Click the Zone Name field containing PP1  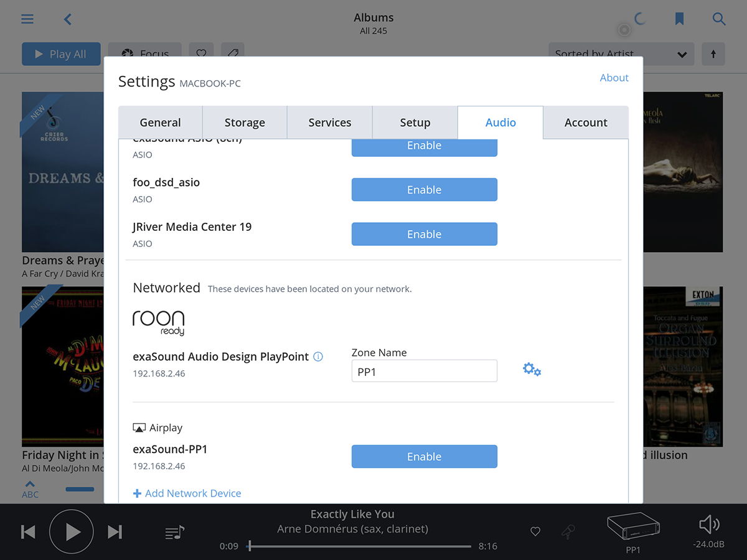pyautogui.click(x=425, y=371)
